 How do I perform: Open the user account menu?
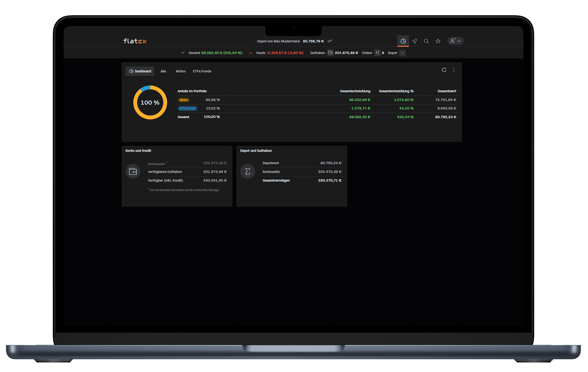[455, 41]
